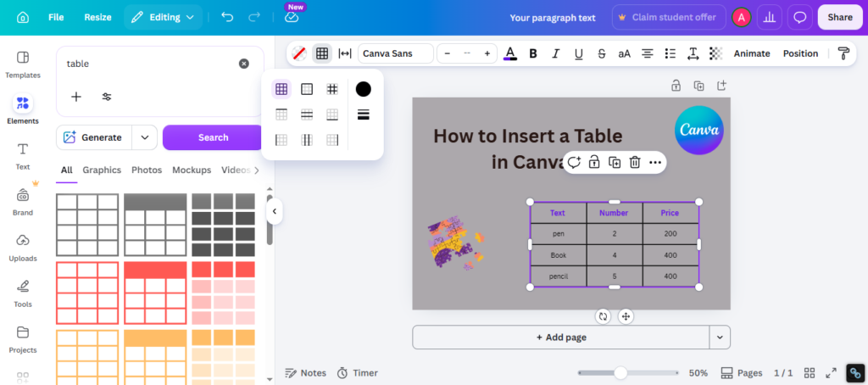
Task: Decrease the font size with minus
Action: tap(448, 53)
